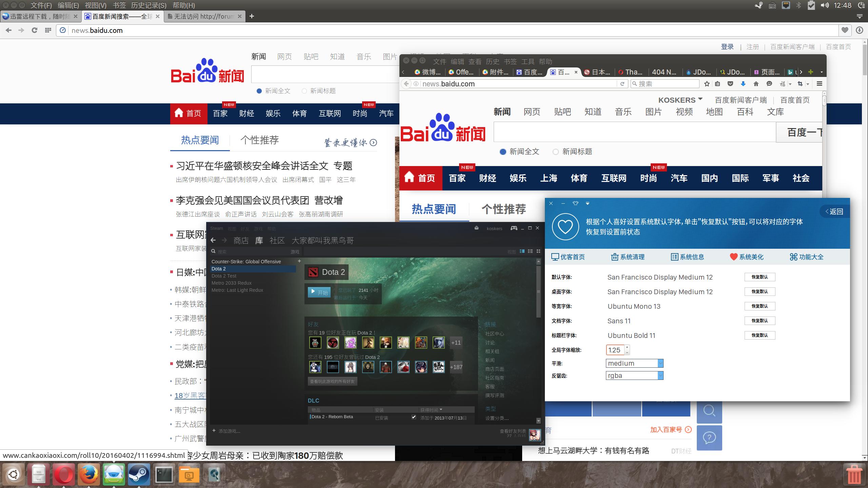Click skin shirt icon in Youker title bar
This screenshot has height=488, width=868.
(575, 203)
